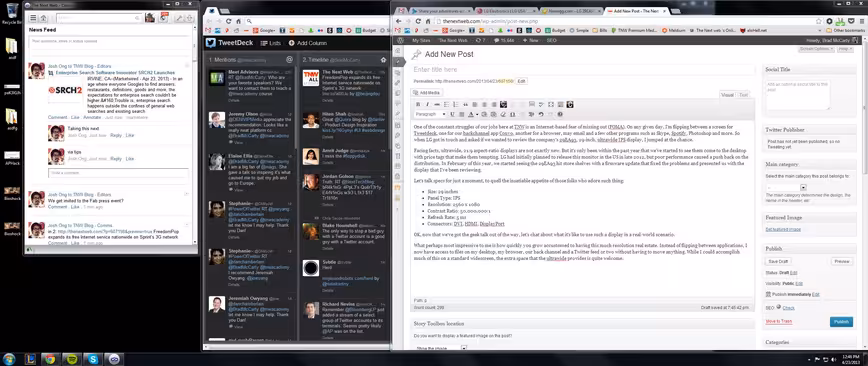Open the Bills bookmarks folder
868x366 pixels.
(601, 30)
